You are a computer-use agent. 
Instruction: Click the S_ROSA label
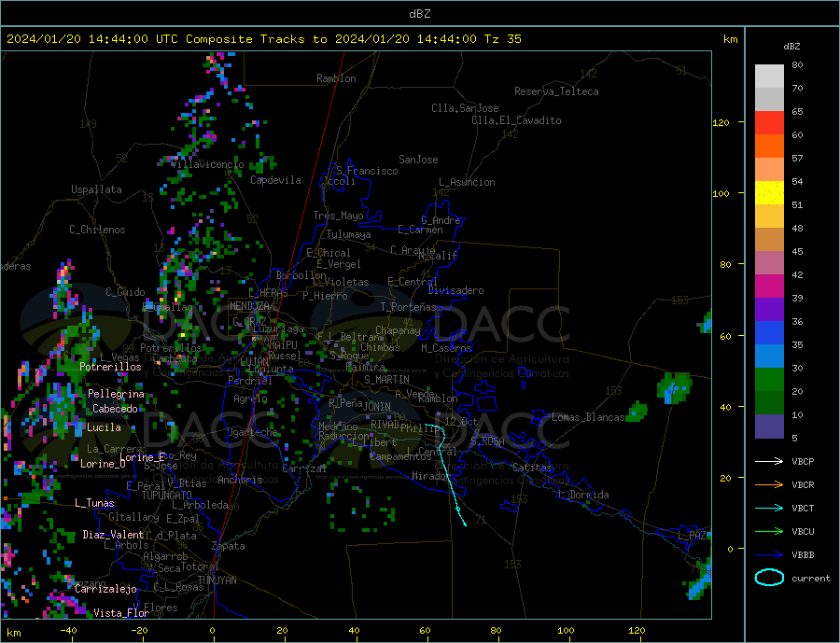click(487, 441)
